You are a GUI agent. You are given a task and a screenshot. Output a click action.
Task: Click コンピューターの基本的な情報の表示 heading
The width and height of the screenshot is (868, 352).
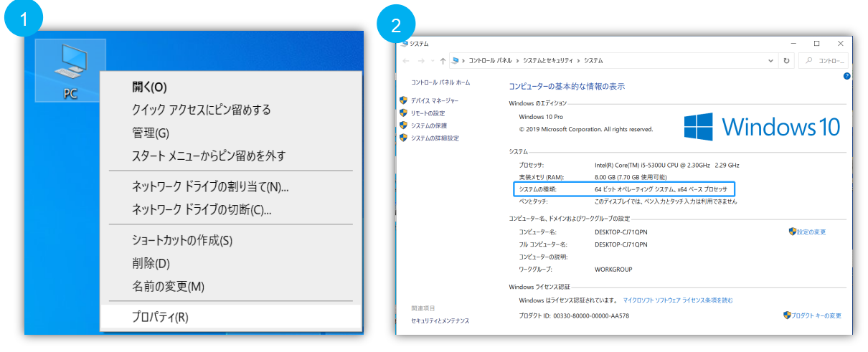[x=567, y=86]
